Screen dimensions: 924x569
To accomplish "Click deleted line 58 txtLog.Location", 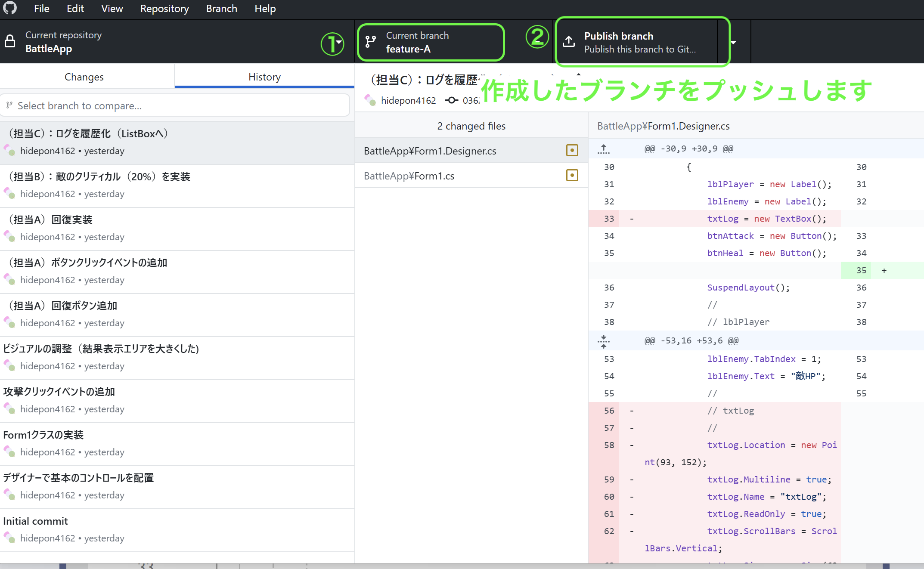I will tap(715, 454).
